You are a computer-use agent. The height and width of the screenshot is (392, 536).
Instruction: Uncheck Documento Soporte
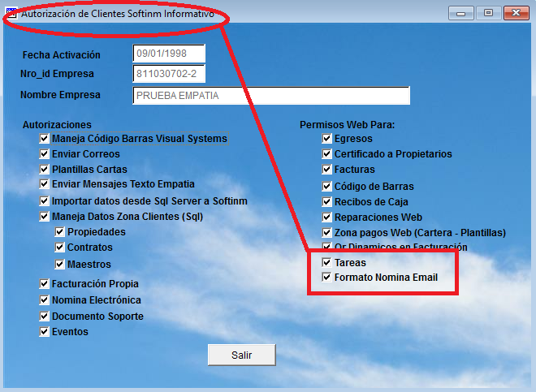point(44,317)
